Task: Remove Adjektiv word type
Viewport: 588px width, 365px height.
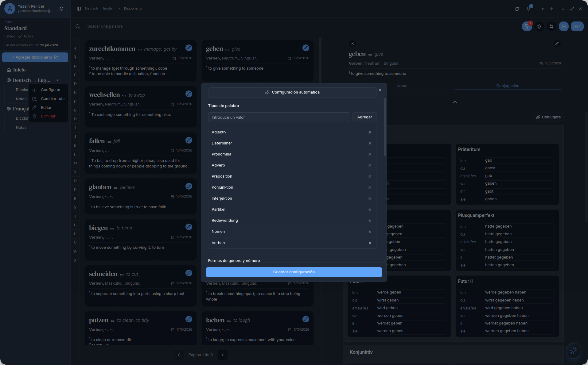Action: pyautogui.click(x=370, y=133)
